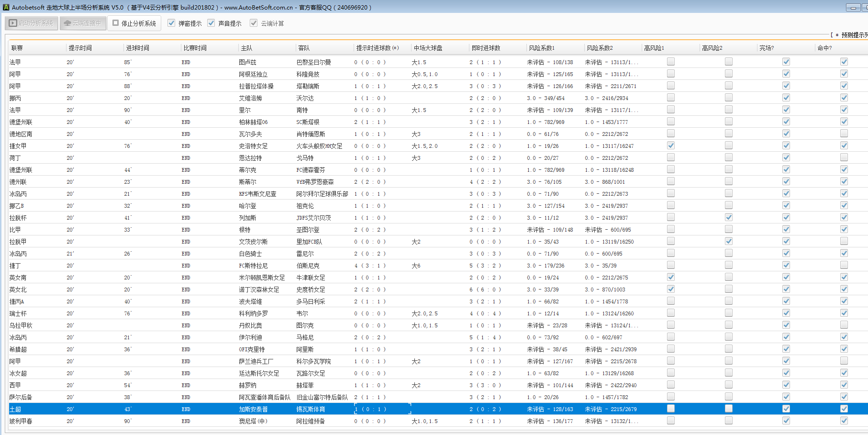Check 命中? for the 恩达拉特 row

pos(844,157)
